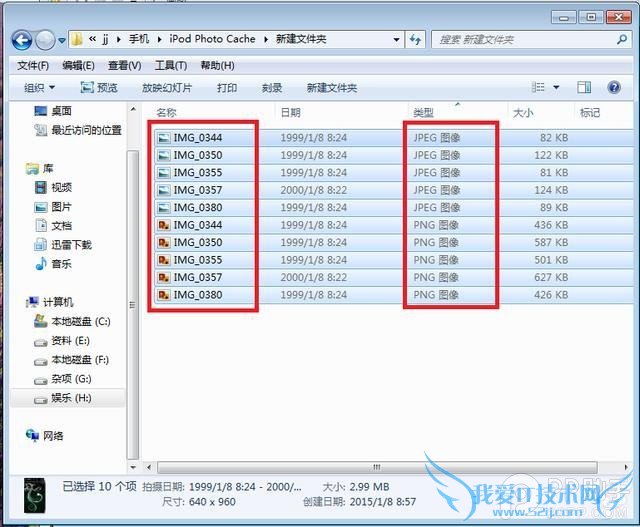The width and height of the screenshot is (640, 527).
Task: Click the horizontal scrollbar left arrow
Action: pyautogui.click(x=149, y=467)
